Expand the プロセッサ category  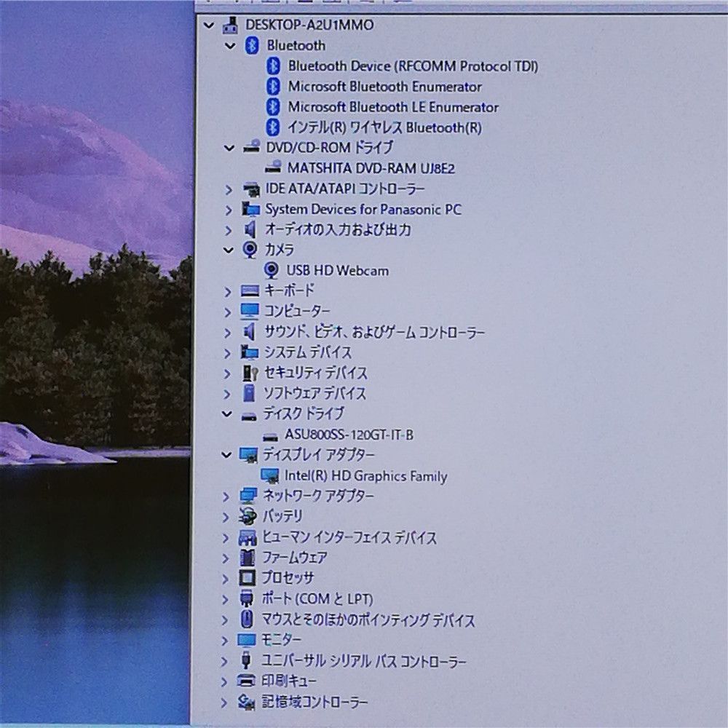226,579
